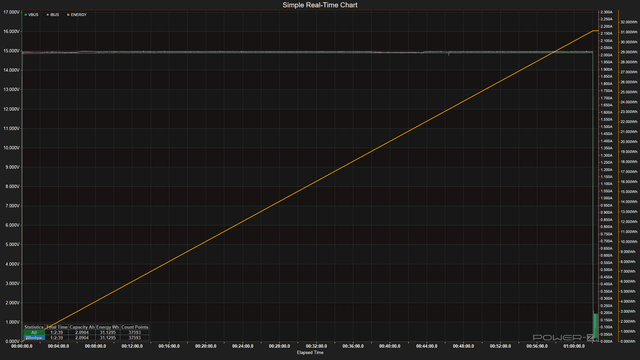The height and width of the screenshot is (360, 640).
Task: Click the 2.000A current axis label
Action: pyautogui.click(x=607, y=55)
